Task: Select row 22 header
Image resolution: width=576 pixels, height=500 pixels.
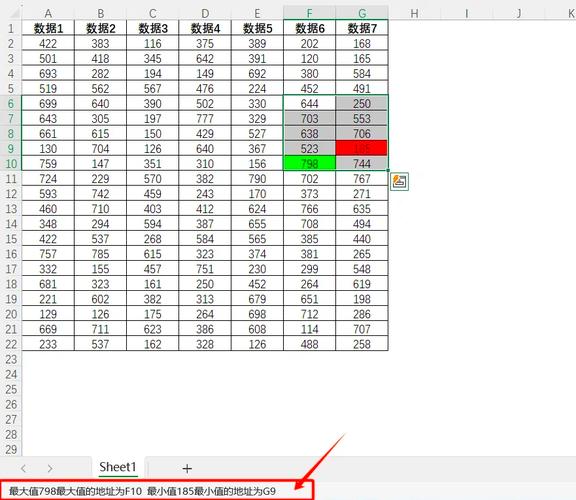Action: [x=11, y=344]
